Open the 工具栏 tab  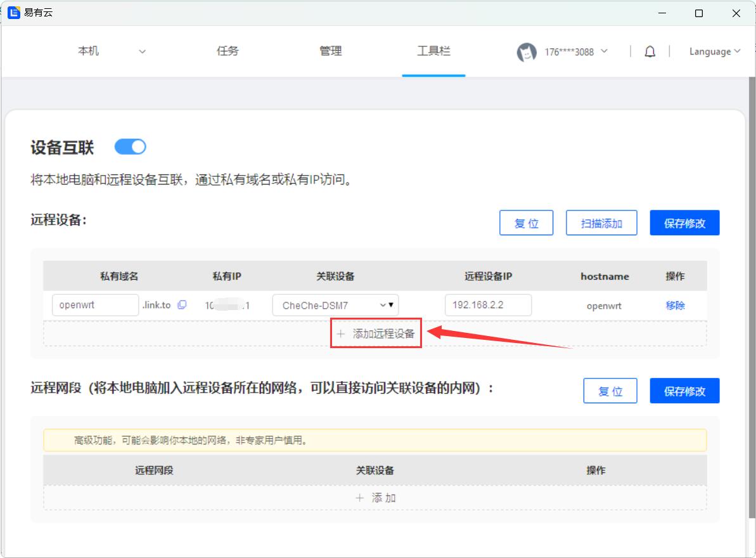433,51
